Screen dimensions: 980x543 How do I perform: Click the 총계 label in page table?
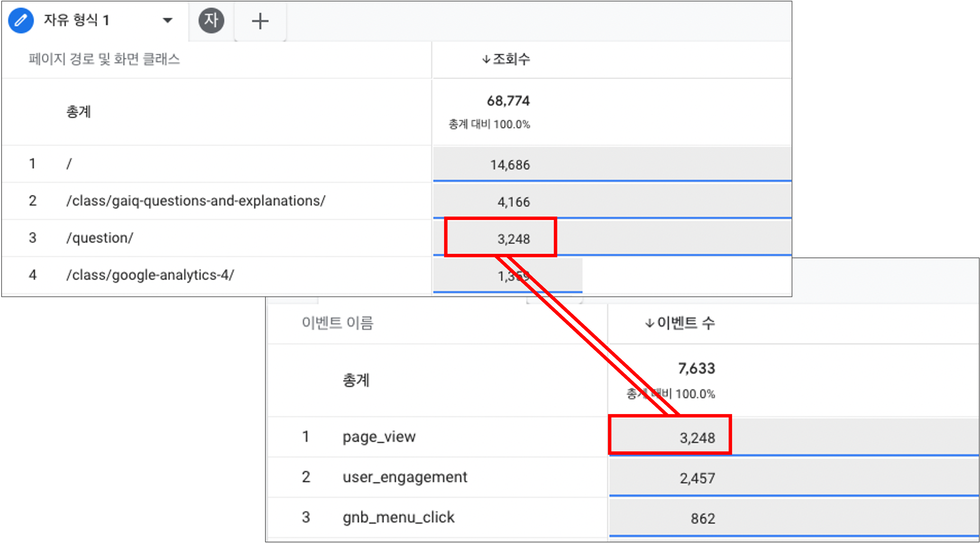click(78, 111)
